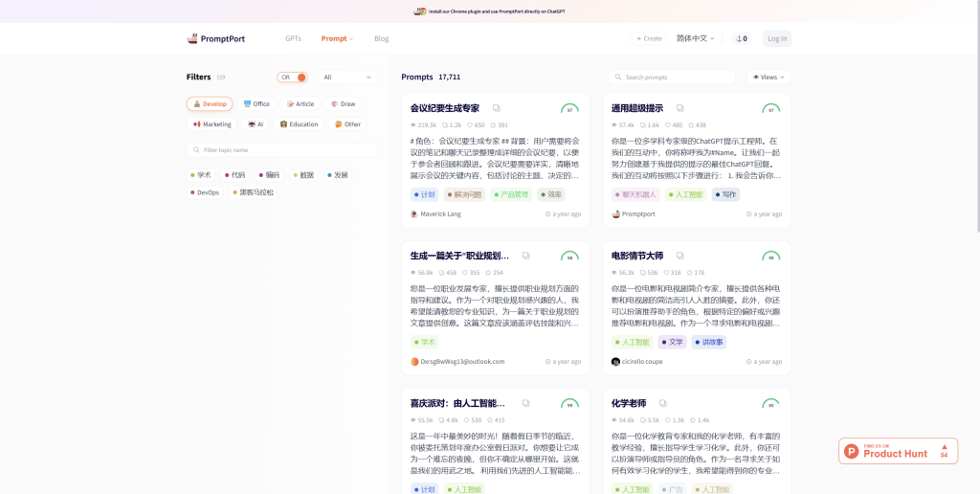Click DxrsgBwWxg13@outlook.com author avatar

point(414,362)
